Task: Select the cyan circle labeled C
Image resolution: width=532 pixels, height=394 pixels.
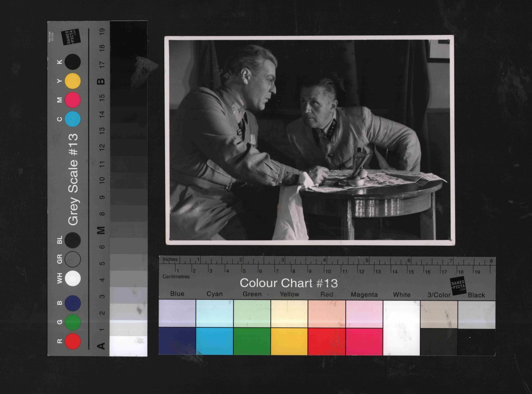Action: pyautogui.click(x=73, y=119)
